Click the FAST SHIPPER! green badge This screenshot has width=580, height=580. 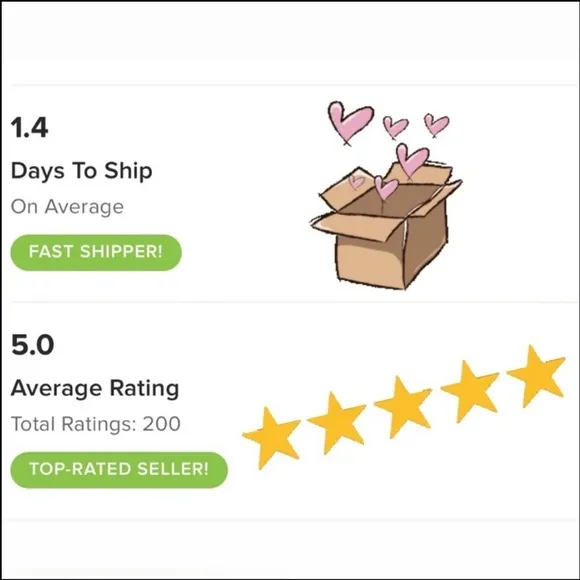point(96,252)
